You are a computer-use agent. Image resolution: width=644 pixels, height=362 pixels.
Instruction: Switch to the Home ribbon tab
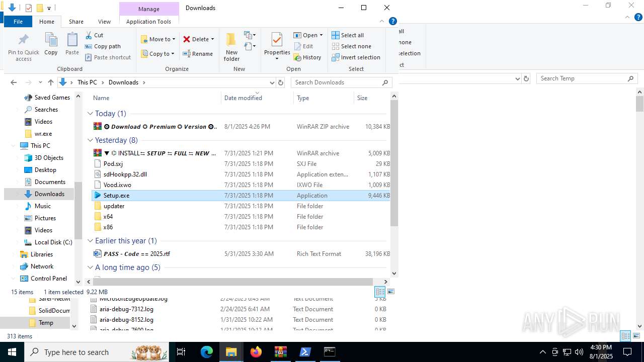[47, 22]
